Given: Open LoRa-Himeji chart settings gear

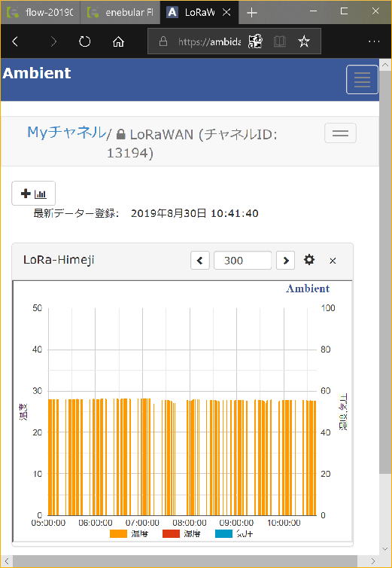Looking at the screenshot, I should click(x=309, y=260).
